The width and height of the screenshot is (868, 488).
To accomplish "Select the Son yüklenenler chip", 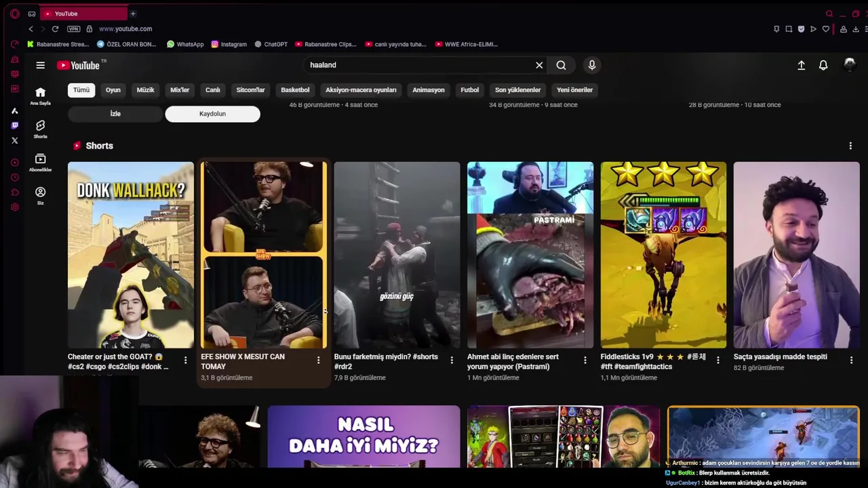I will pos(517,90).
